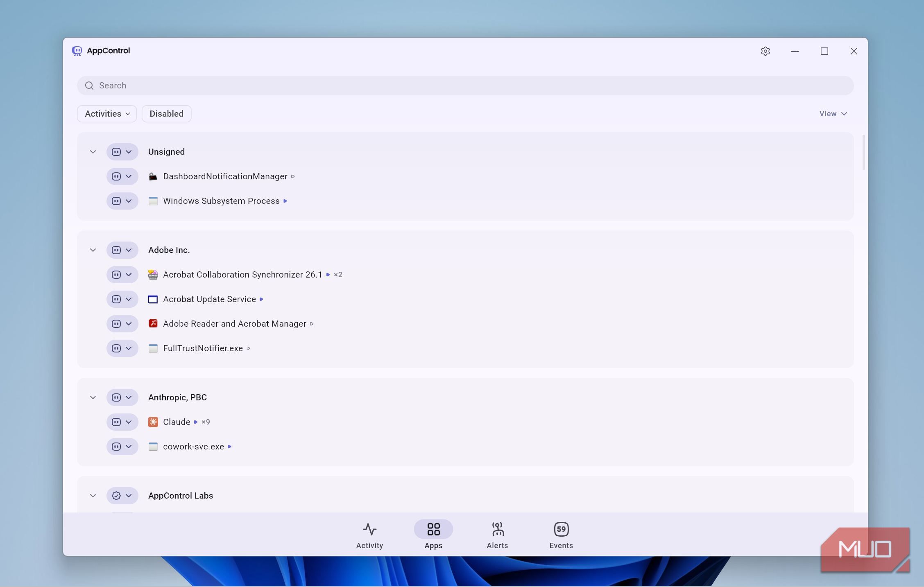
Task: Click the ×9 instance count beside Claude
Action: click(206, 422)
